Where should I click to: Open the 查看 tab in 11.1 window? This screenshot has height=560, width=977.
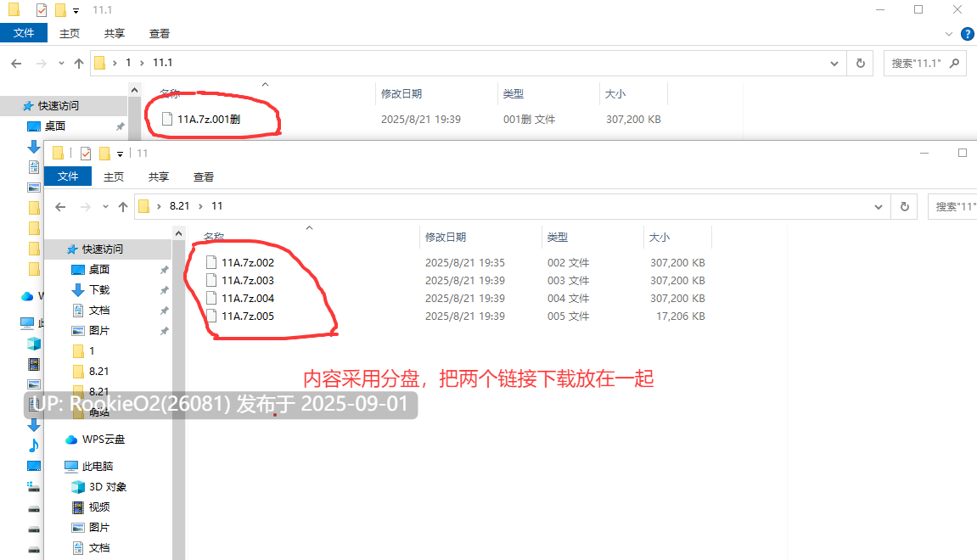[x=159, y=34]
